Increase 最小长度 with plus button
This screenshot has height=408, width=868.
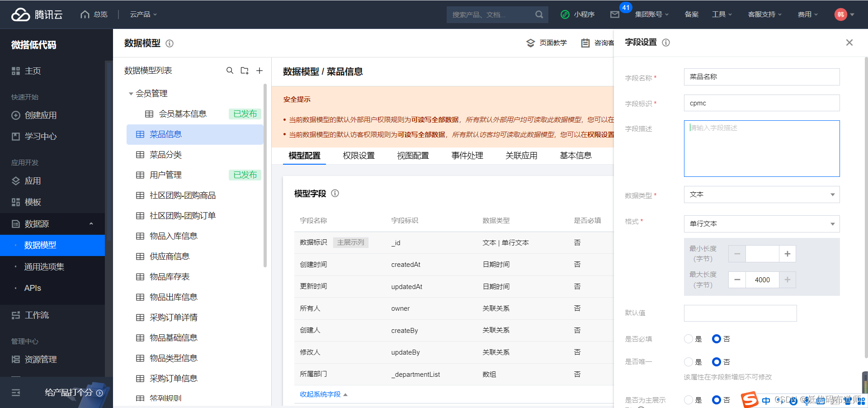click(x=788, y=254)
